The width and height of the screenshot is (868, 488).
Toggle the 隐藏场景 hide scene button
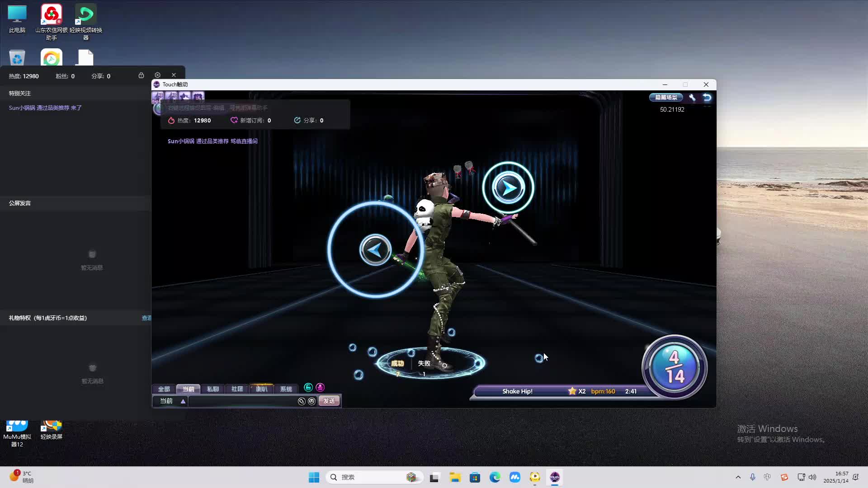pos(666,97)
